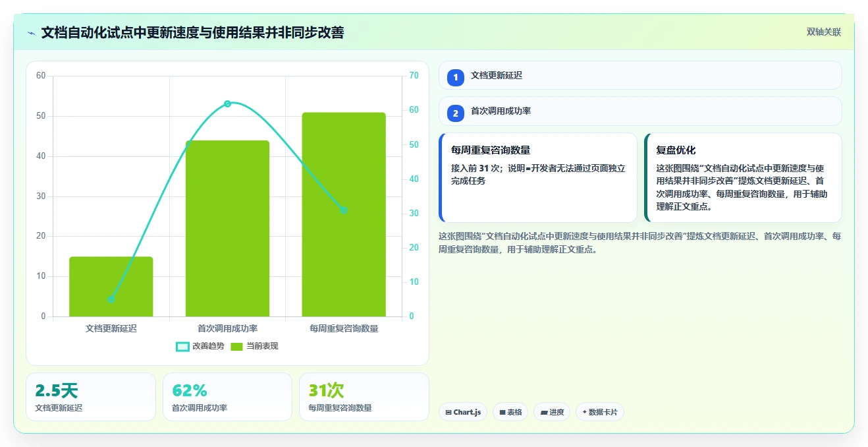This screenshot has height=447, width=868.
Task: Click the 文档更新延迟 green bar
Action: (111, 287)
